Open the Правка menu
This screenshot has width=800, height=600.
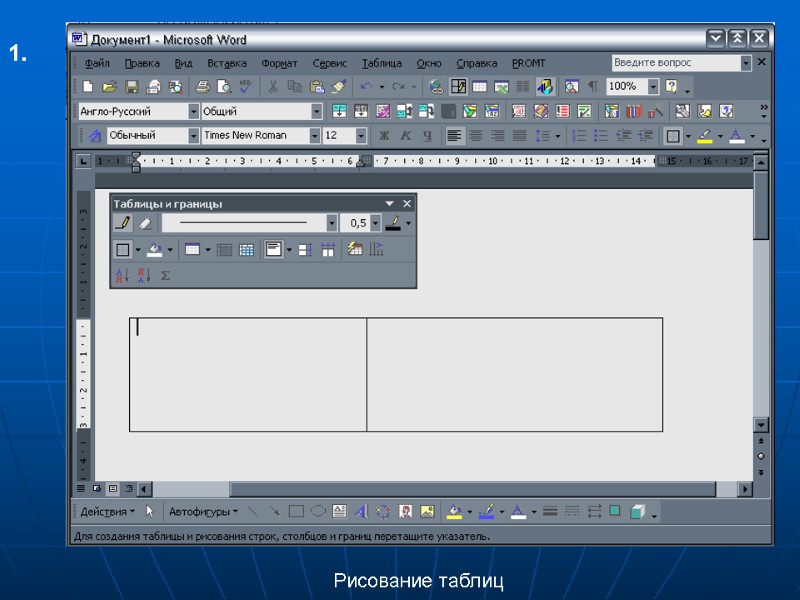click(x=142, y=63)
